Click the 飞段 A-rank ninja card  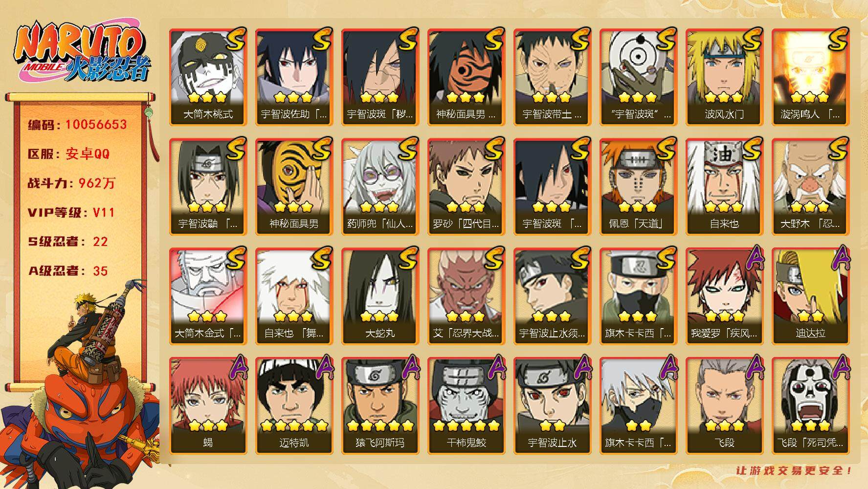pos(725,405)
